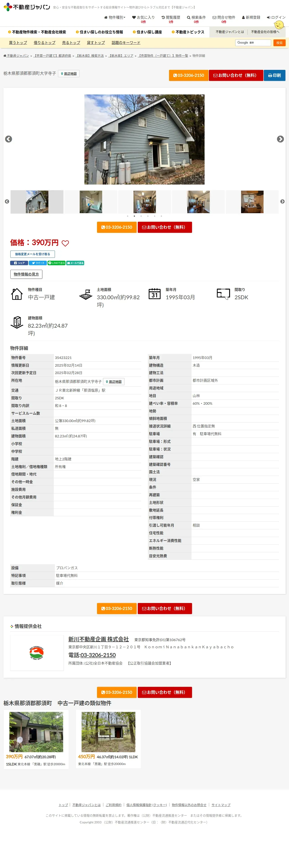Select house exterior thumbnail
Image resolution: width=289 pixels, height=868 pixels.
tap(37, 202)
